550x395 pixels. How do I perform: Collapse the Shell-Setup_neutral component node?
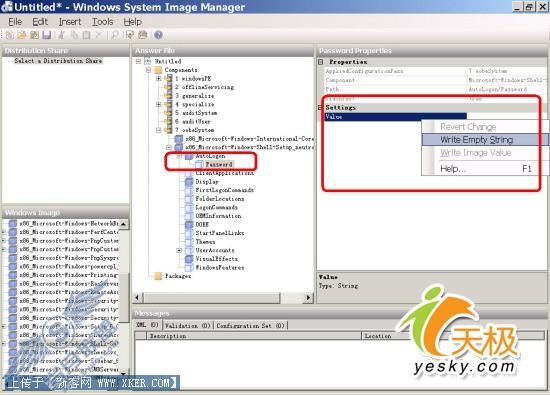click(169, 147)
